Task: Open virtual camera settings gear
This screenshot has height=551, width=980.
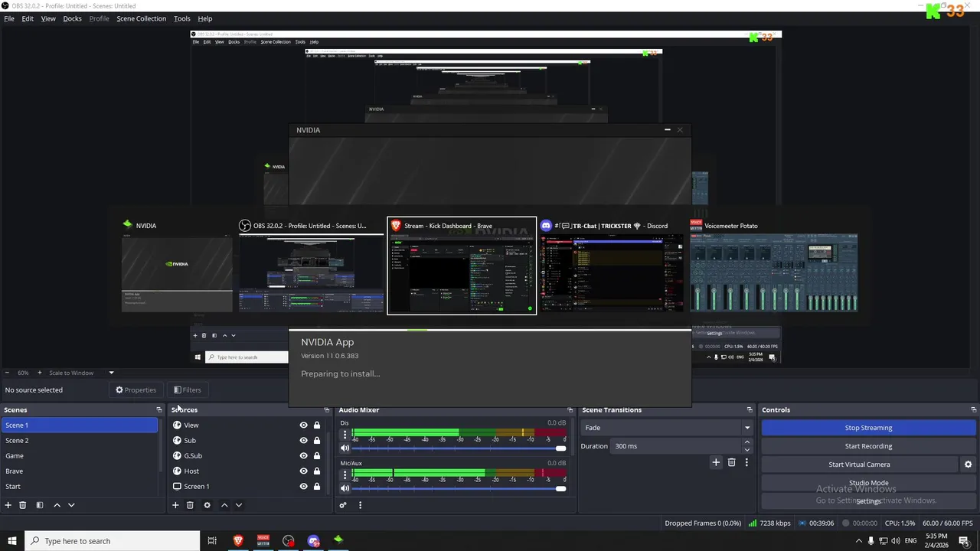Action: point(968,465)
